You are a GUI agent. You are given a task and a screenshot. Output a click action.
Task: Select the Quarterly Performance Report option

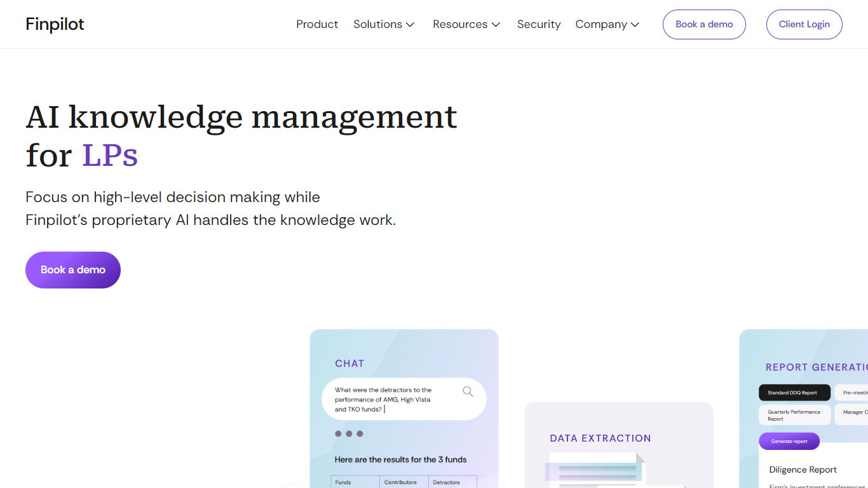794,415
